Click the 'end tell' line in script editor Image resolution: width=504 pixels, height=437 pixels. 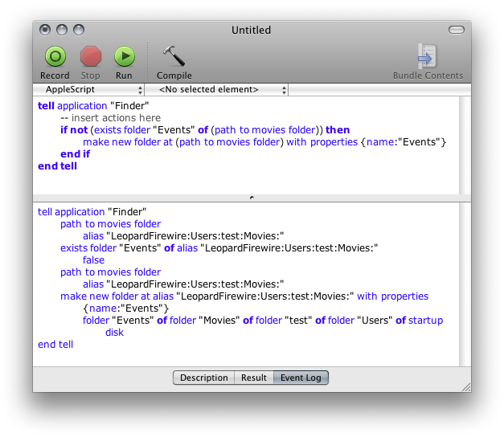coord(58,166)
